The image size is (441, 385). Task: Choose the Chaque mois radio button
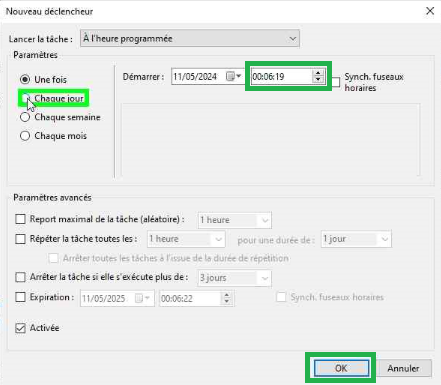[25, 136]
